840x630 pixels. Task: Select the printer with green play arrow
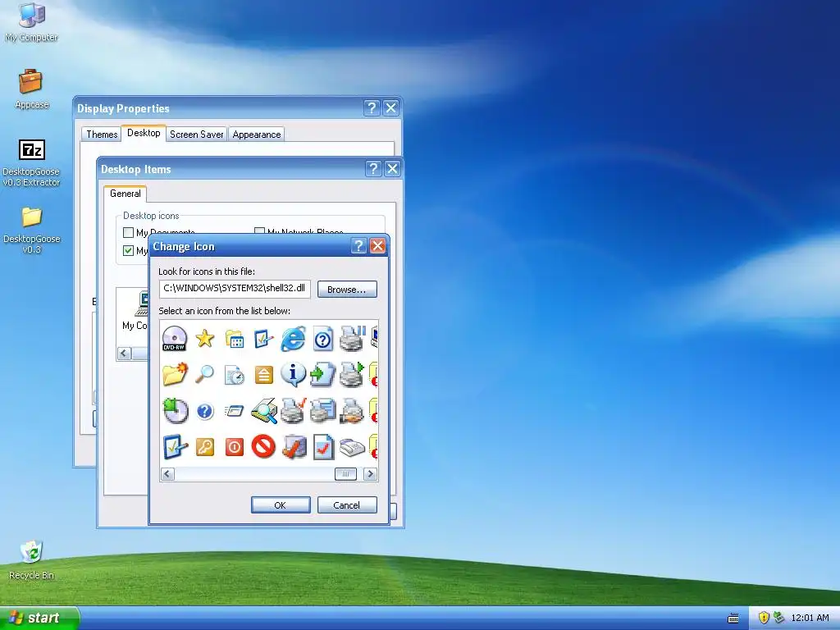point(352,374)
